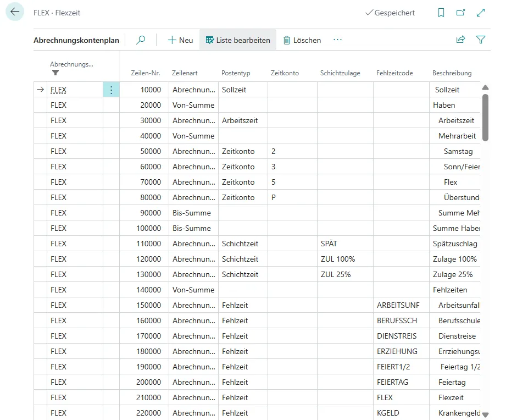Click Löschen to delete line
This screenshot has width=517, height=420.
pos(302,40)
